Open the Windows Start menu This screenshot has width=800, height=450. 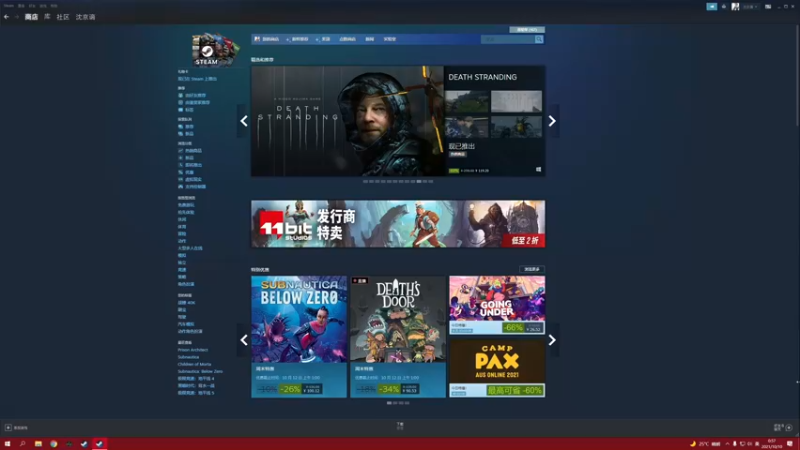7,444
